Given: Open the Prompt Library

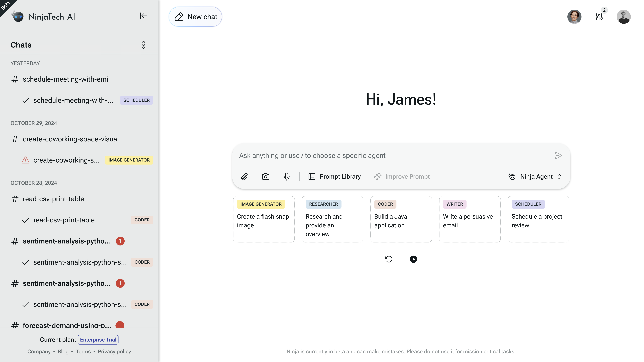Looking at the screenshot, I should click(x=334, y=176).
